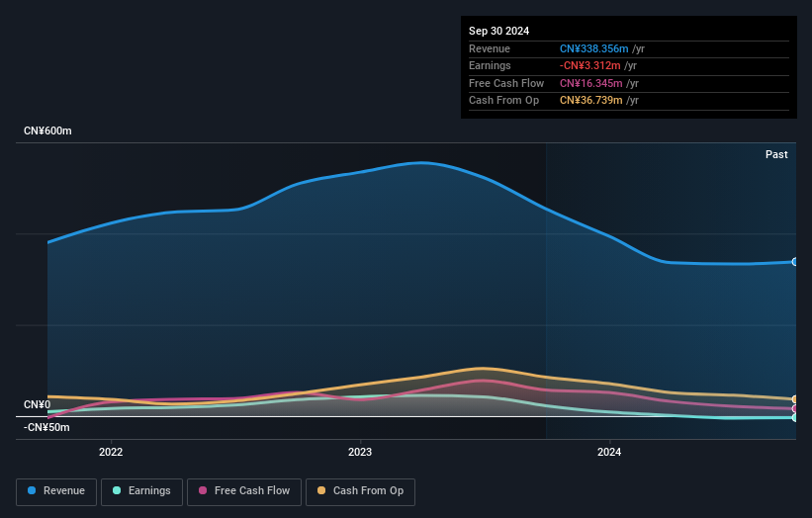
Task: Toggle the Revenue legend button
Action: point(56,491)
